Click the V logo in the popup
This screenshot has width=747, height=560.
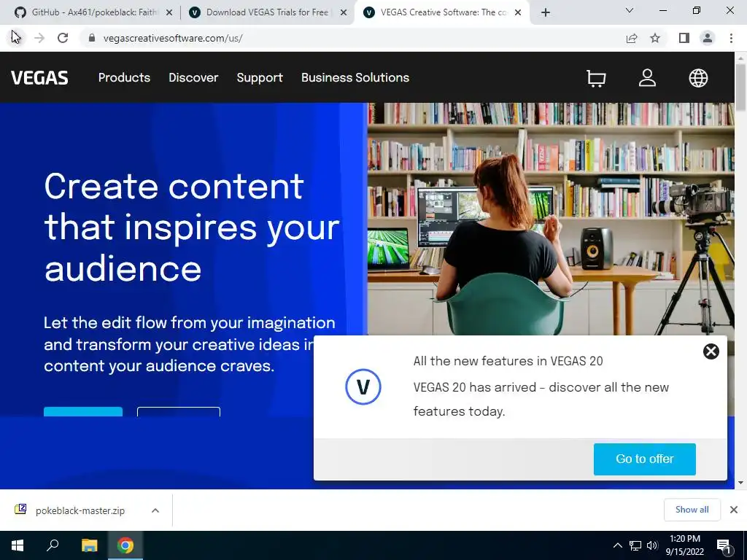363,386
